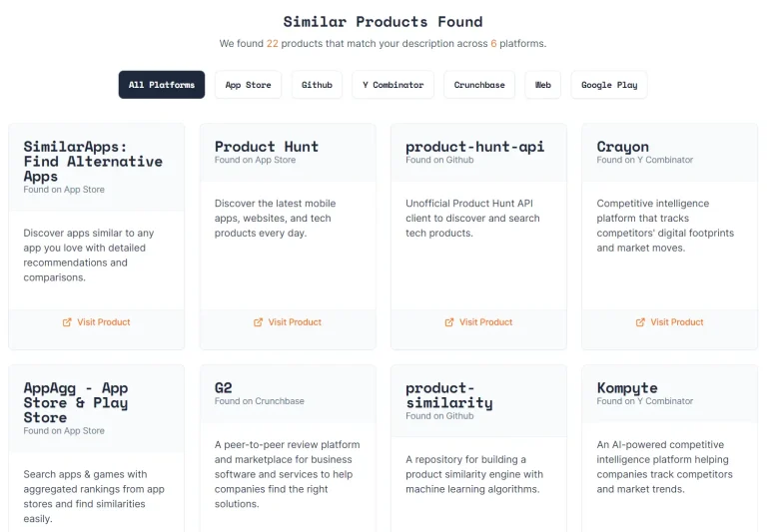
Task: Select the All Platforms filter
Action: (162, 85)
